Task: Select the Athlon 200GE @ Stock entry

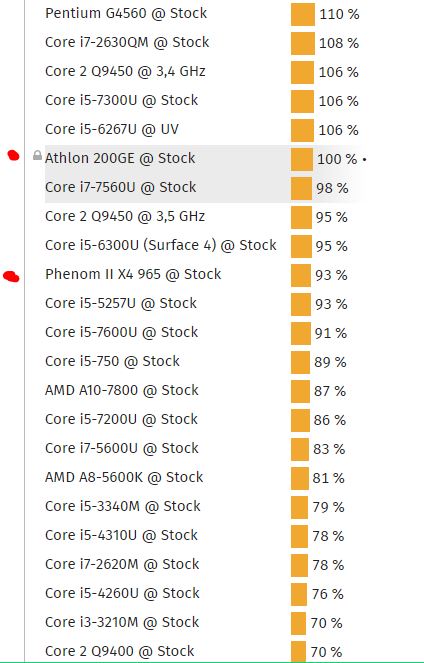Action: coord(120,159)
